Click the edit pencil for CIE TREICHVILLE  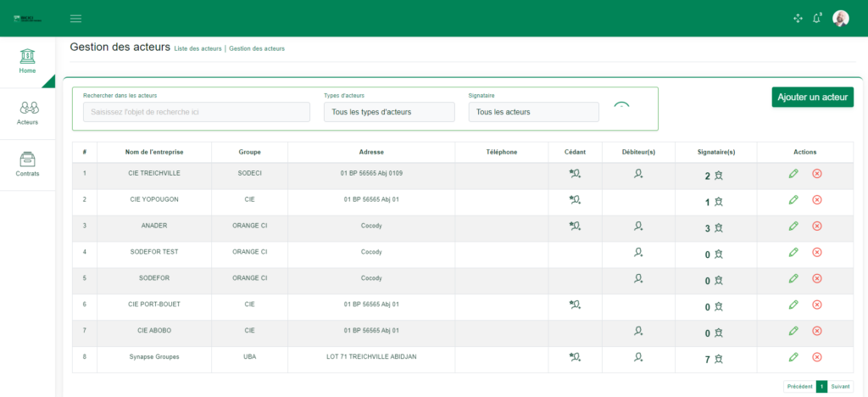(793, 174)
